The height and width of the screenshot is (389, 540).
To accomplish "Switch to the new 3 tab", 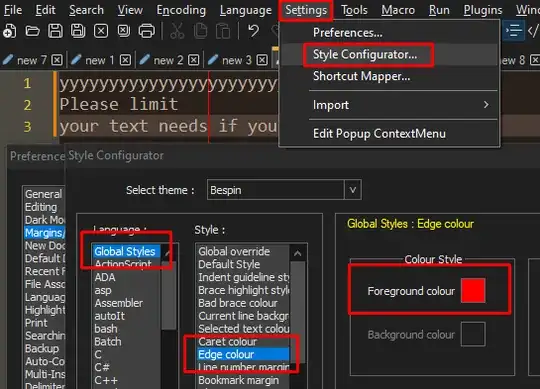I will 237,61.
